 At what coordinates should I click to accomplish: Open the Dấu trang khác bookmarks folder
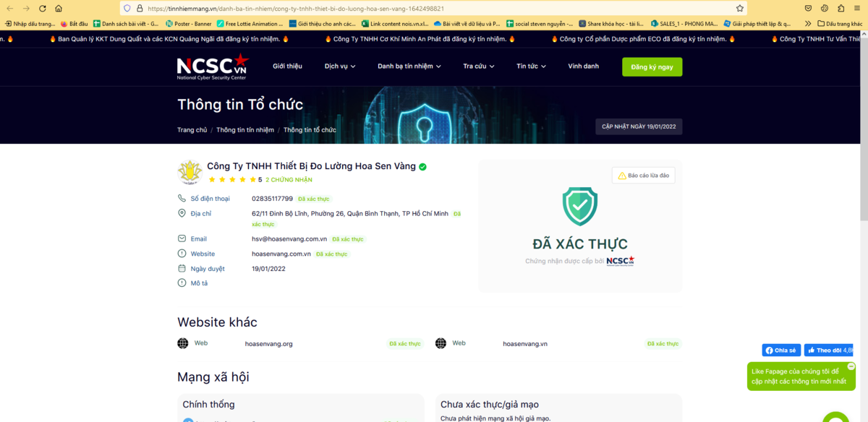(840, 23)
